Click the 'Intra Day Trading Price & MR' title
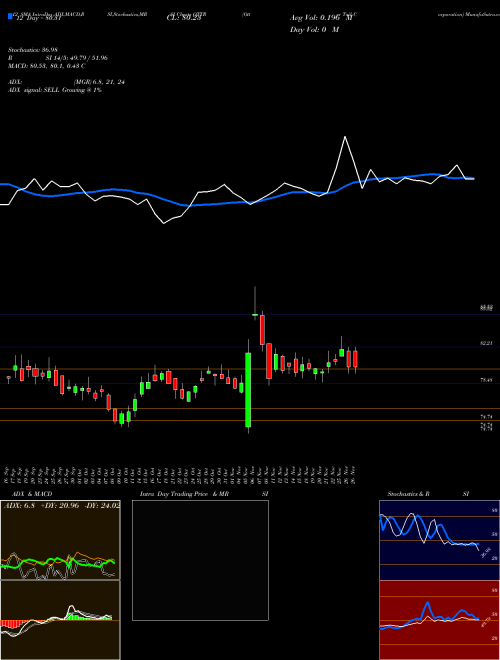Viewport: 500px width, 660px height. 184,494
